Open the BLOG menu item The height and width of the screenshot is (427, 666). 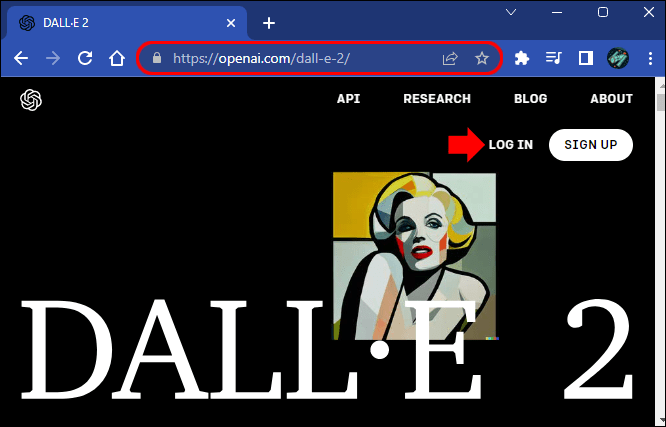(x=531, y=99)
